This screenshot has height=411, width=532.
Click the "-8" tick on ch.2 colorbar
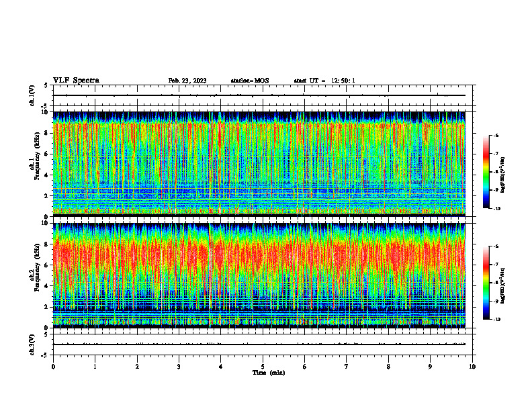point(496,283)
